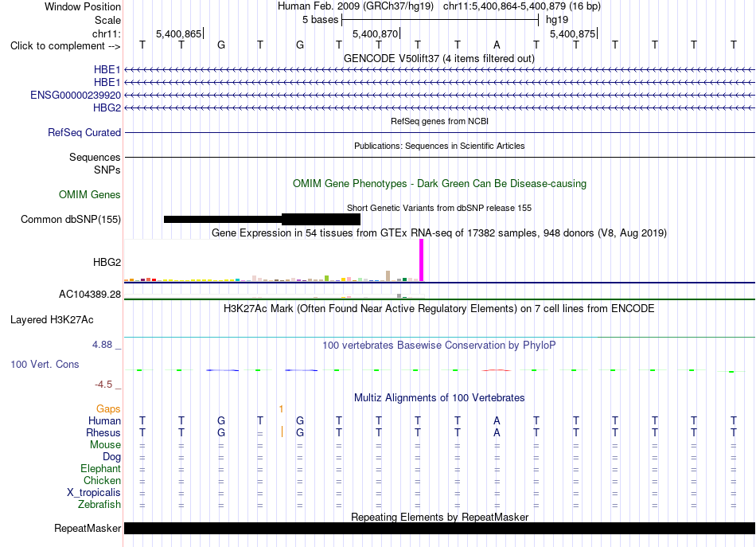Click the black dbSNP variant bar
756x547 pixels.
263,220
